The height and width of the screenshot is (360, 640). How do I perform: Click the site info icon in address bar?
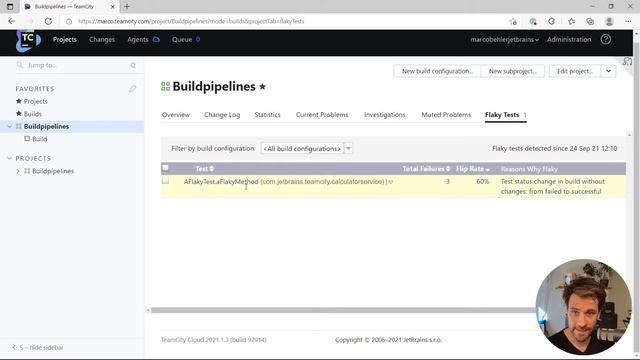[69, 21]
